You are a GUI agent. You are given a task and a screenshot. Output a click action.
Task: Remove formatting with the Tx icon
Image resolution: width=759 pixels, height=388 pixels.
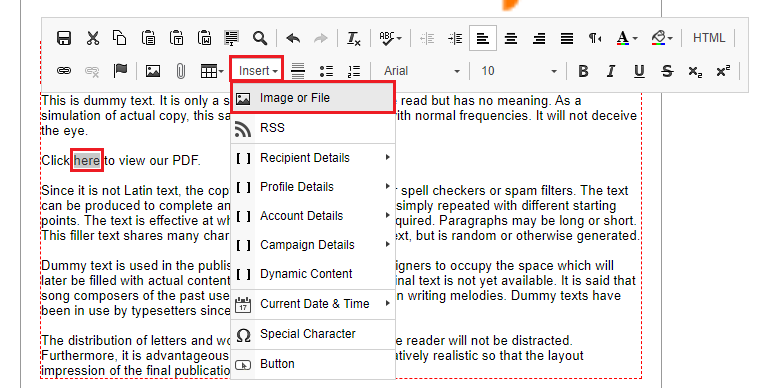[x=354, y=38]
